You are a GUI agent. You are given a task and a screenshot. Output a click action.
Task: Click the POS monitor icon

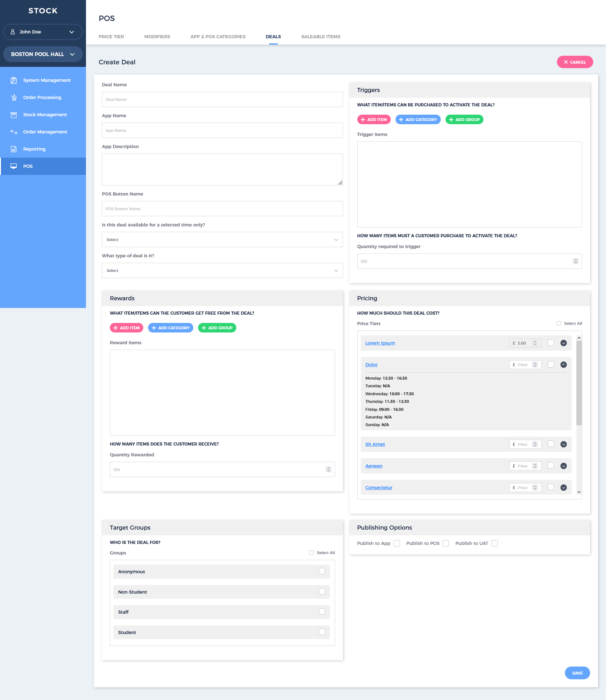pos(13,166)
